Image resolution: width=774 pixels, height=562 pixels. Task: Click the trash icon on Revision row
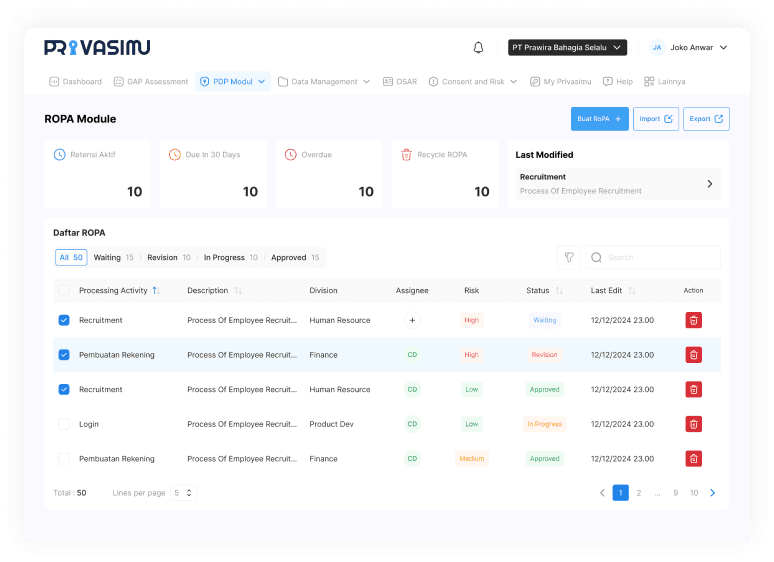(x=693, y=355)
